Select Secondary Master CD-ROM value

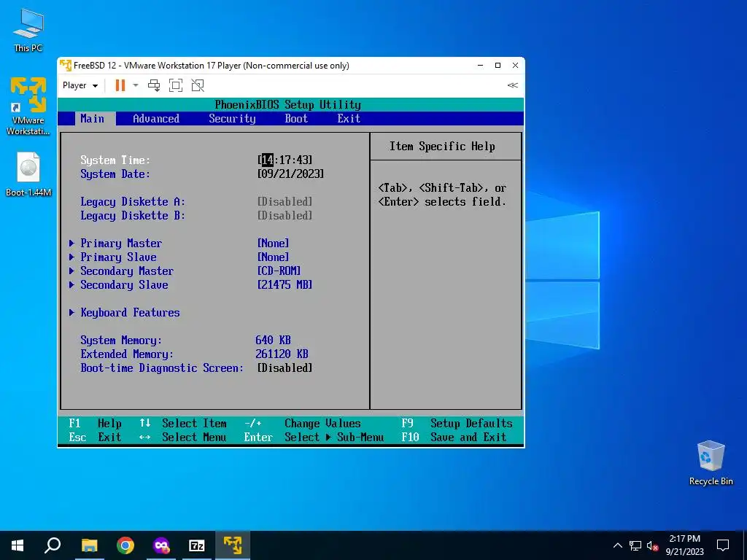[x=279, y=271]
